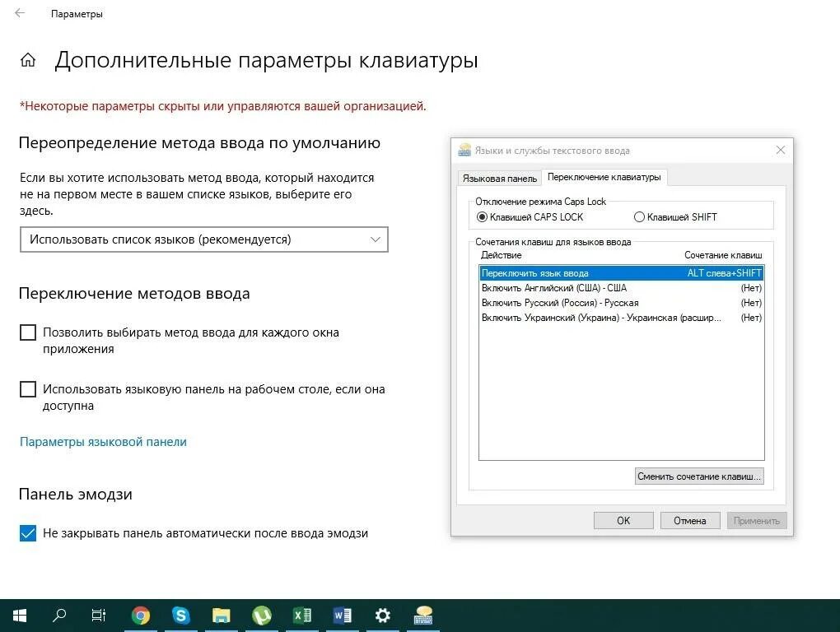Select Клавишей CAPS LOCK radio button

pos(482,217)
